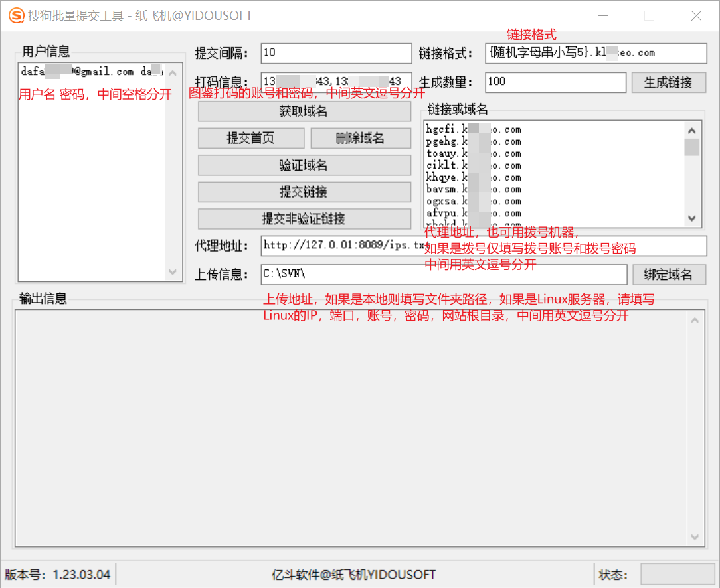Click 亿斗软件@纸飞机YIDOUSOFT status bar text
Viewport: 720px width, 588px height.
(353, 575)
